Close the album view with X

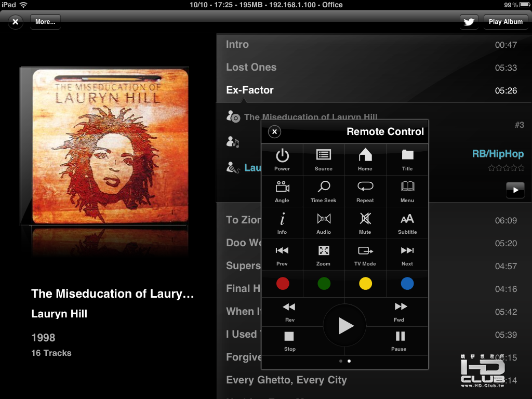pos(15,22)
